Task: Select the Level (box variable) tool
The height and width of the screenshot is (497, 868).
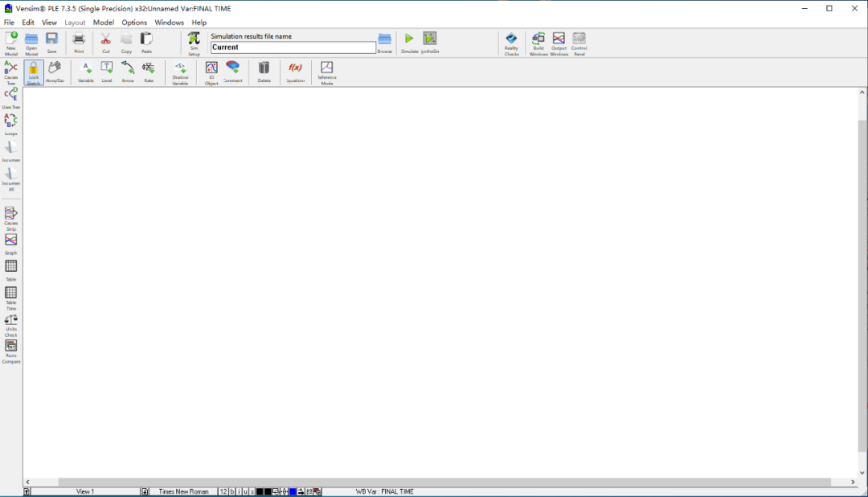Action: tap(107, 72)
